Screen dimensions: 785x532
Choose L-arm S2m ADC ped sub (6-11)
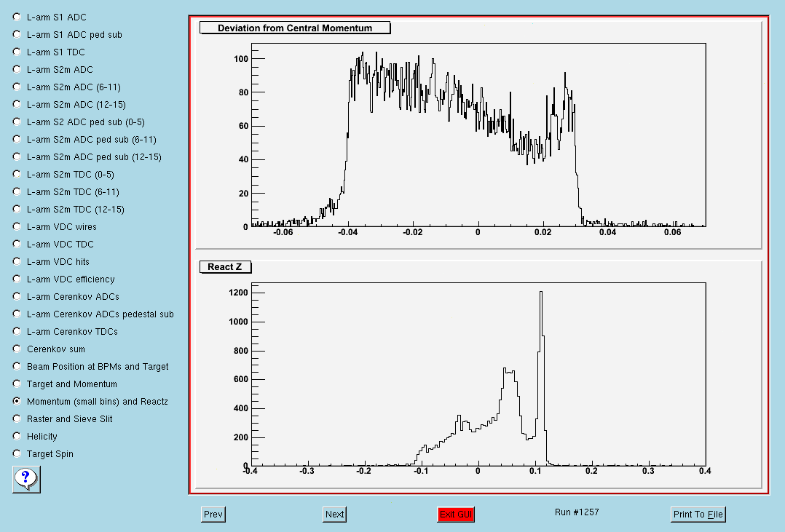pos(17,140)
